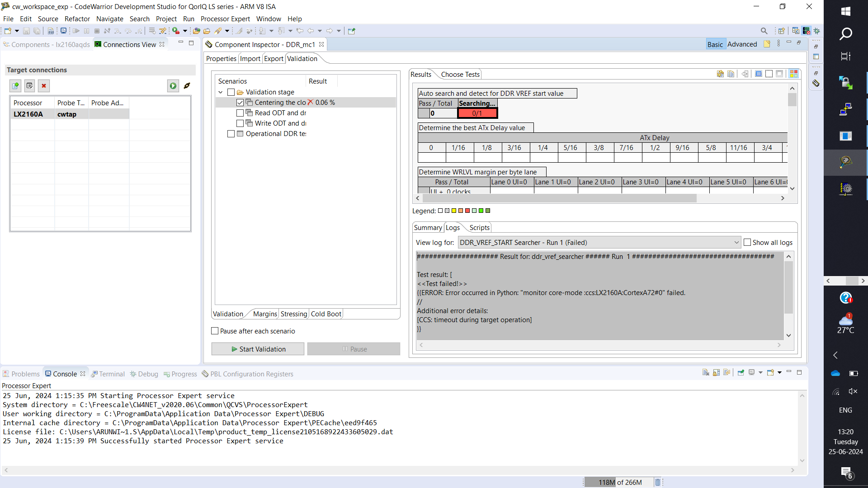
Task: Click the red legend color swatch
Action: click(x=467, y=211)
